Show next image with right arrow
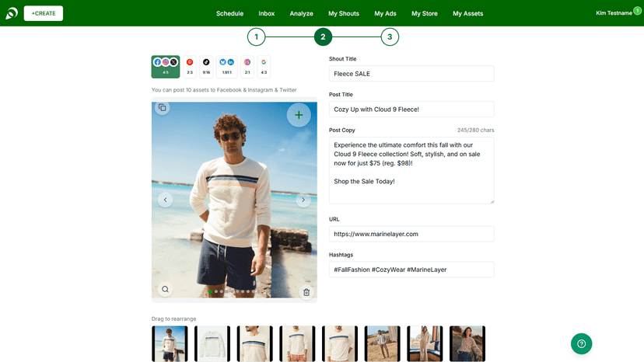Image resolution: width=644 pixels, height=362 pixels. click(303, 200)
